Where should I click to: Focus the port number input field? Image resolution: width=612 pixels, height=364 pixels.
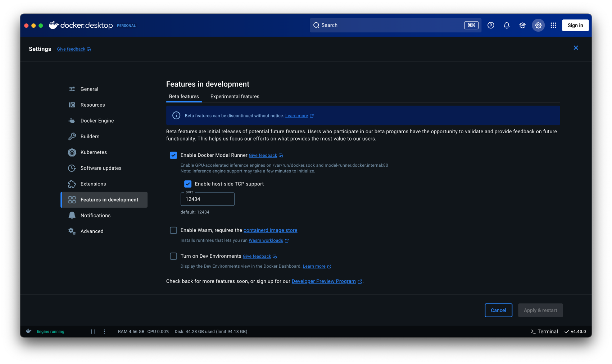[208, 199]
